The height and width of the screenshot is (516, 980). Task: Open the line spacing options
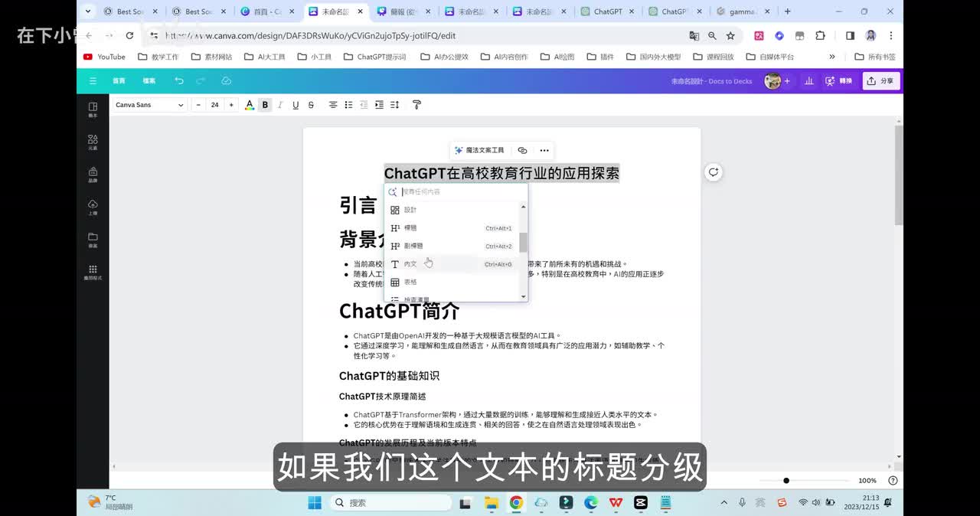pos(395,105)
